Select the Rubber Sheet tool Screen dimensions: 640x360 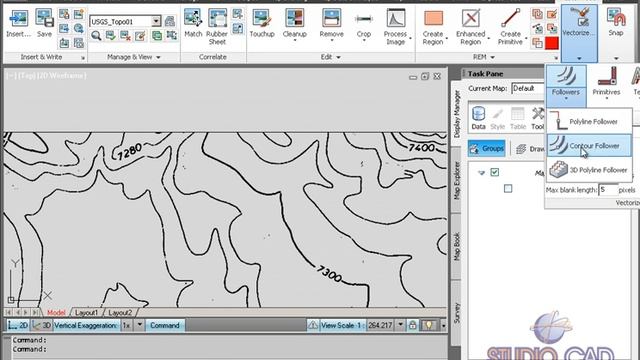click(217, 27)
